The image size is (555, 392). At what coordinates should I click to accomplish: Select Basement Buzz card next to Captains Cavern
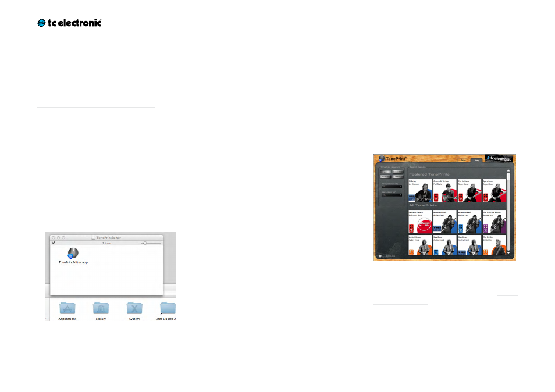click(x=445, y=222)
